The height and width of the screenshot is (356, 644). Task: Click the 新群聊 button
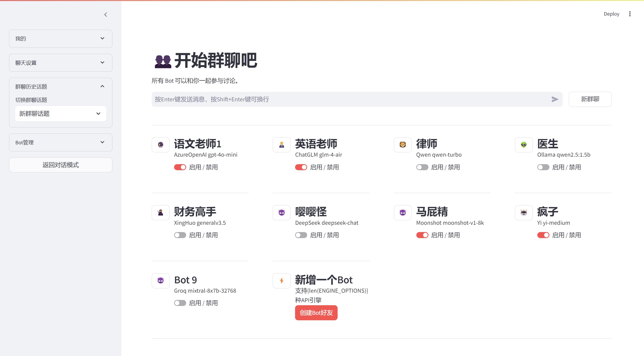(x=590, y=99)
